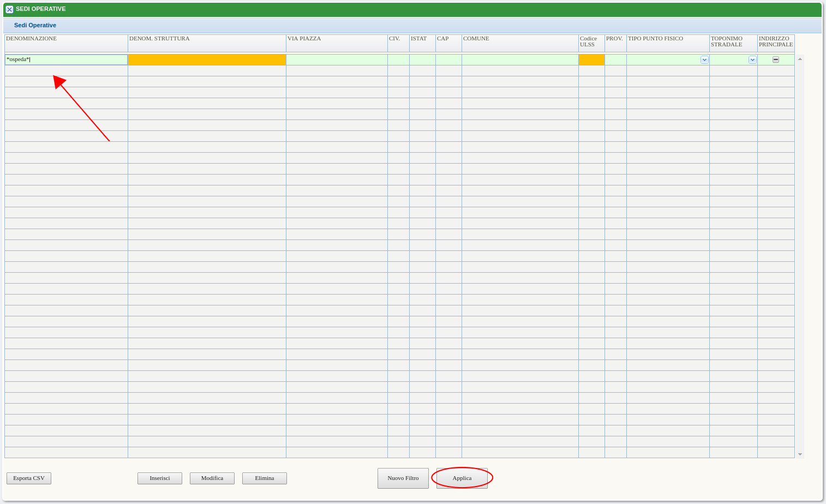Open the Tipo Punto Fisico filter dropdown
Screen dimensions: 826x504
704,60
